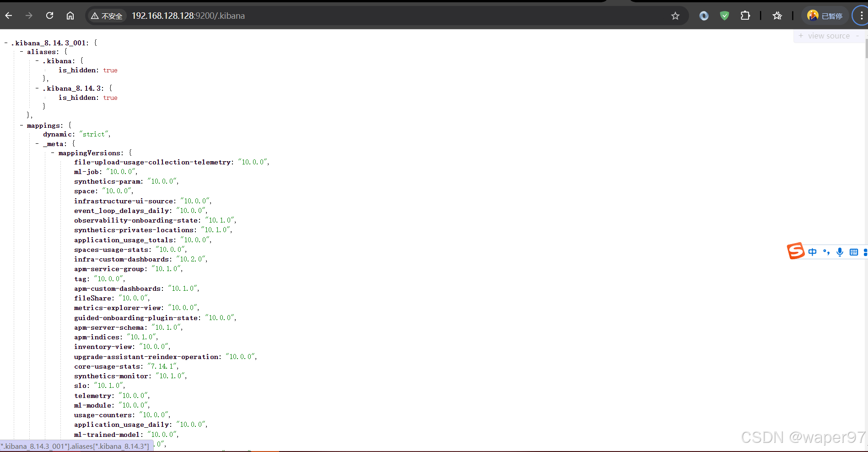Reload the current page

click(x=50, y=16)
